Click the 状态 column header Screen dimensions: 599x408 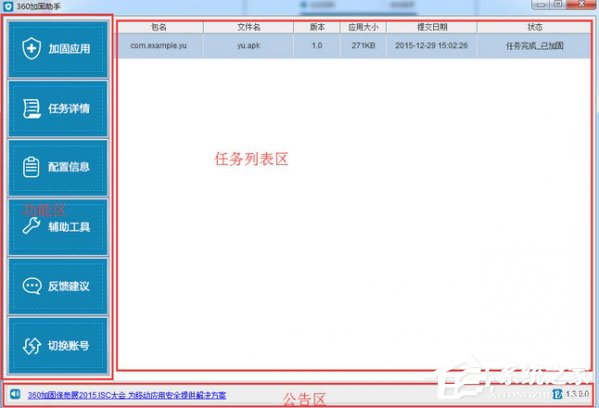(x=534, y=27)
